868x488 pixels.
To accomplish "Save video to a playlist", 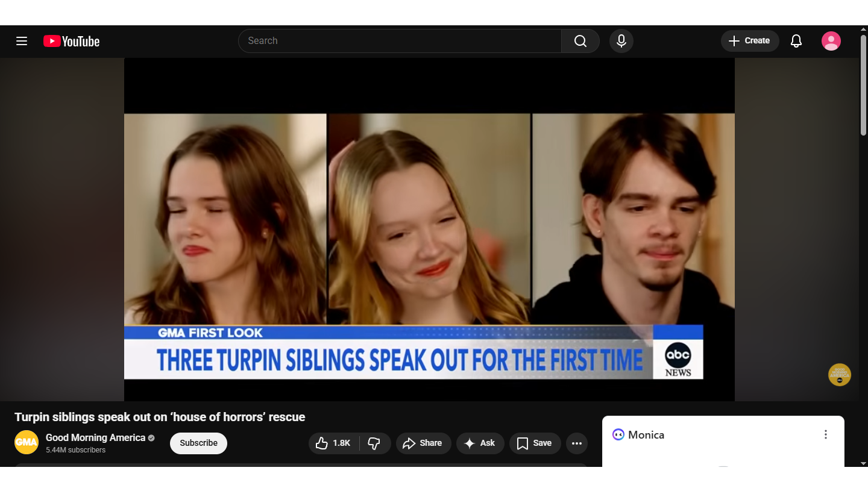I will click(x=534, y=443).
